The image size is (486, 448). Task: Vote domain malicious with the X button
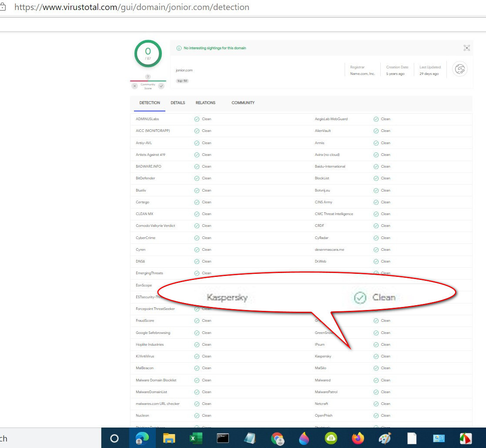(134, 86)
